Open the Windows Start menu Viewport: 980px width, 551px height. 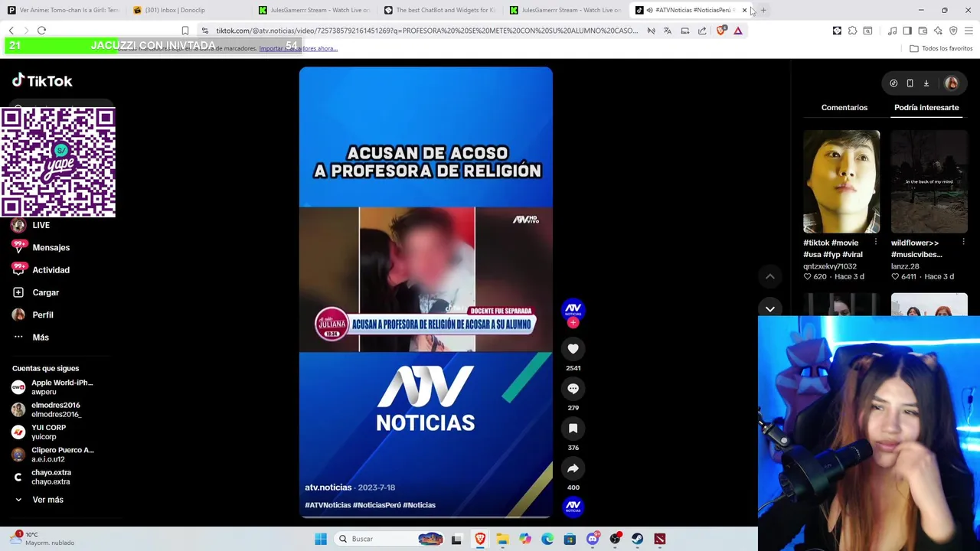pyautogui.click(x=321, y=539)
